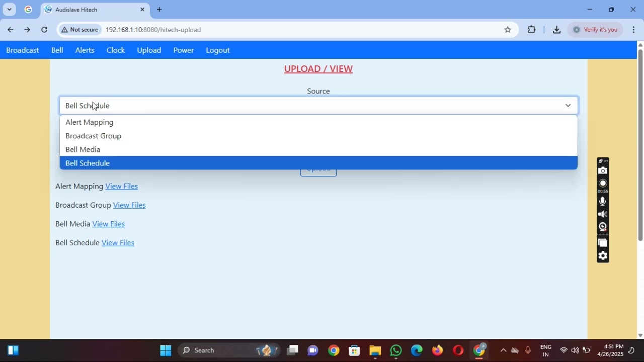Open the widgets icon at taskbar left

pyautogui.click(x=13, y=350)
